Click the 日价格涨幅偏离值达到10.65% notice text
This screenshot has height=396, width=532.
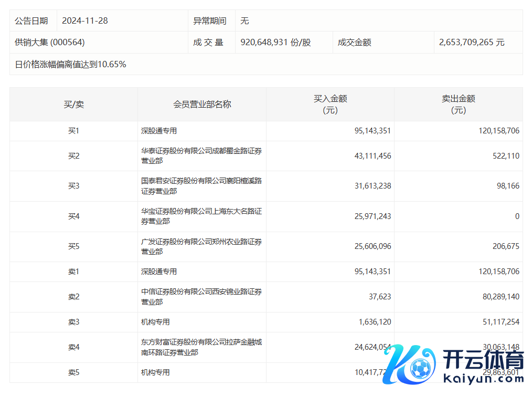[x=70, y=65]
